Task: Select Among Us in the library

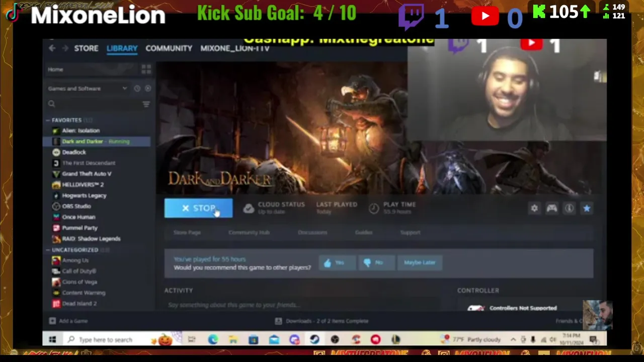Action: (75, 260)
